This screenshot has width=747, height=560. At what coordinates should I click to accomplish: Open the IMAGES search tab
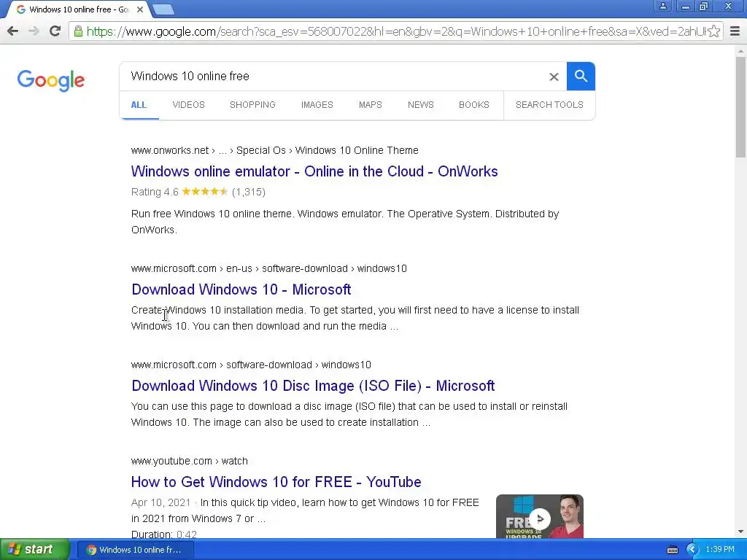(317, 105)
